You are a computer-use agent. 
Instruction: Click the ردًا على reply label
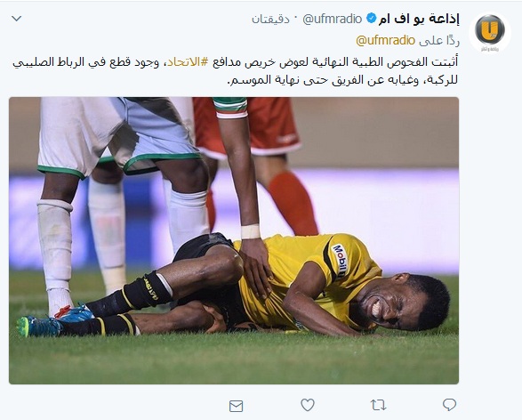tap(439, 41)
